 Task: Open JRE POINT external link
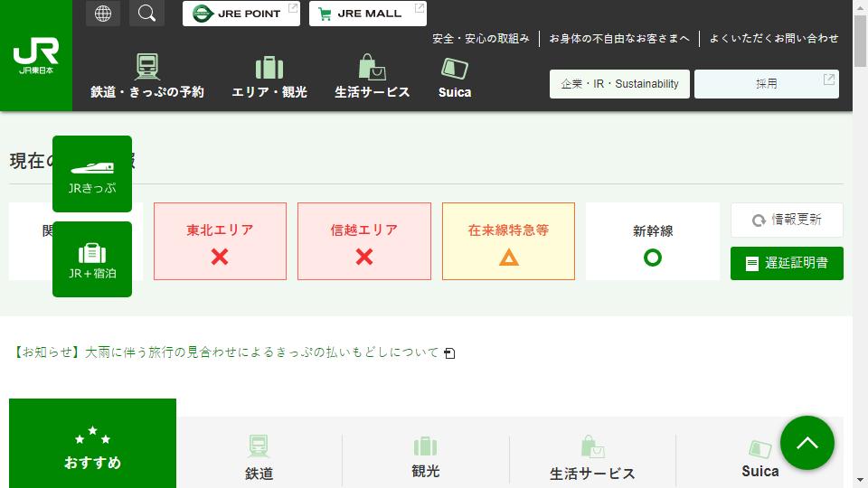pos(241,14)
